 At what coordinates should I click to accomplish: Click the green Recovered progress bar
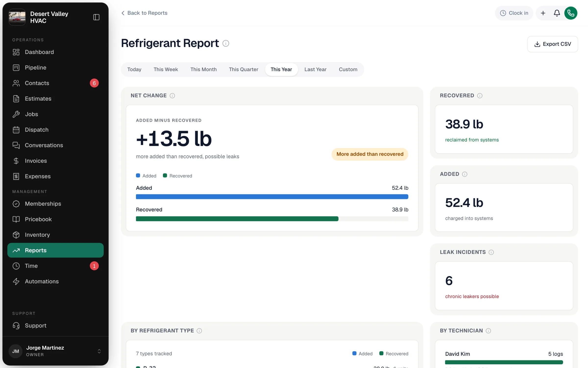point(237,219)
